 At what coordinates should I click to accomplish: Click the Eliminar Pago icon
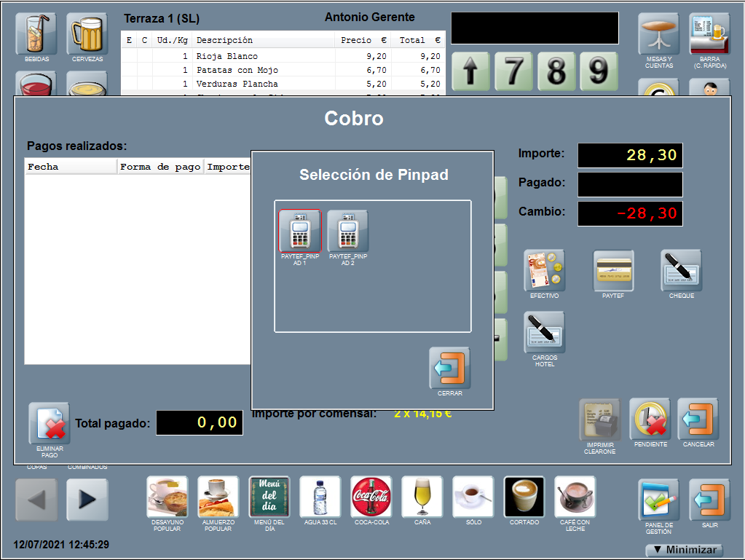(x=50, y=424)
